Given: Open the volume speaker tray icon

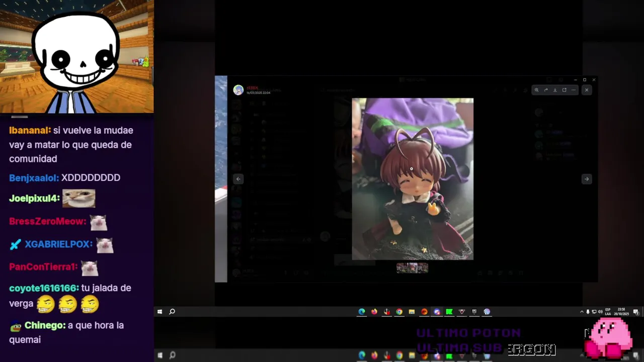Looking at the screenshot, I should click(x=600, y=312).
